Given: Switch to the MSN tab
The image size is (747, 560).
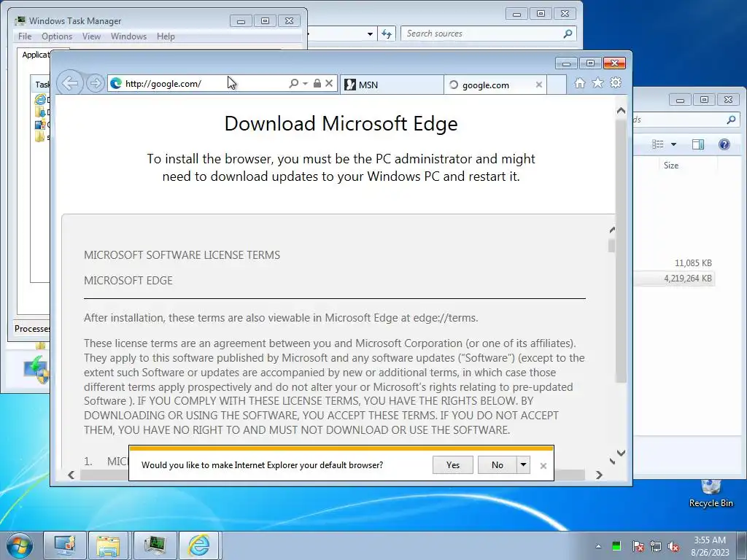Looking at the screenshot, I should [392, 85].
